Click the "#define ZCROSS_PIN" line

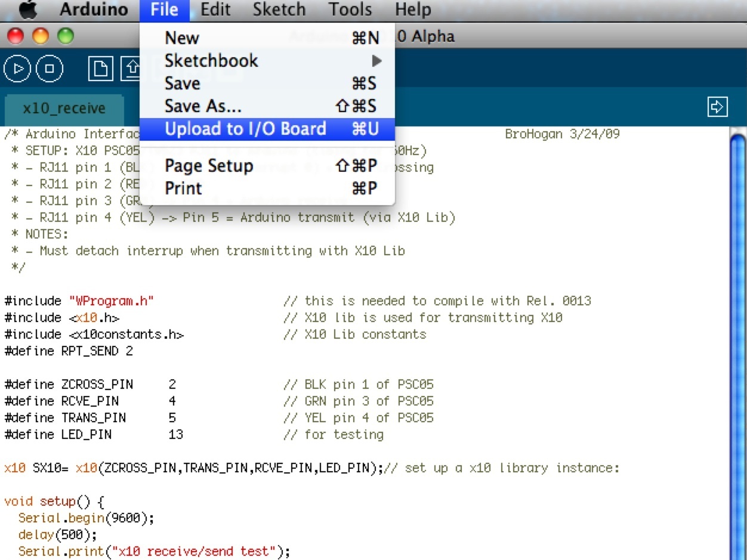pos(219,384)
